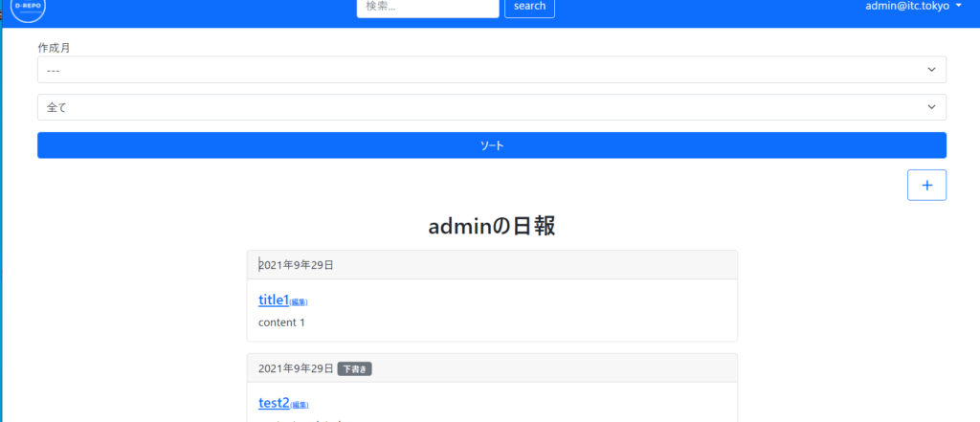This screenshot has width=980, height=422.
Task: Click the D-REPO logo icon
Action: click(28, 8)
